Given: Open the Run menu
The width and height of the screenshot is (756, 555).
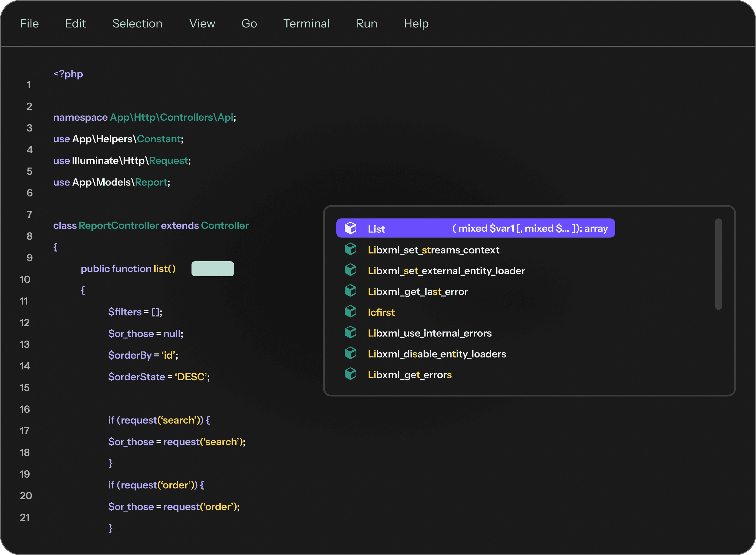Looking at the screenshot, I should click(x=366, y=24).
